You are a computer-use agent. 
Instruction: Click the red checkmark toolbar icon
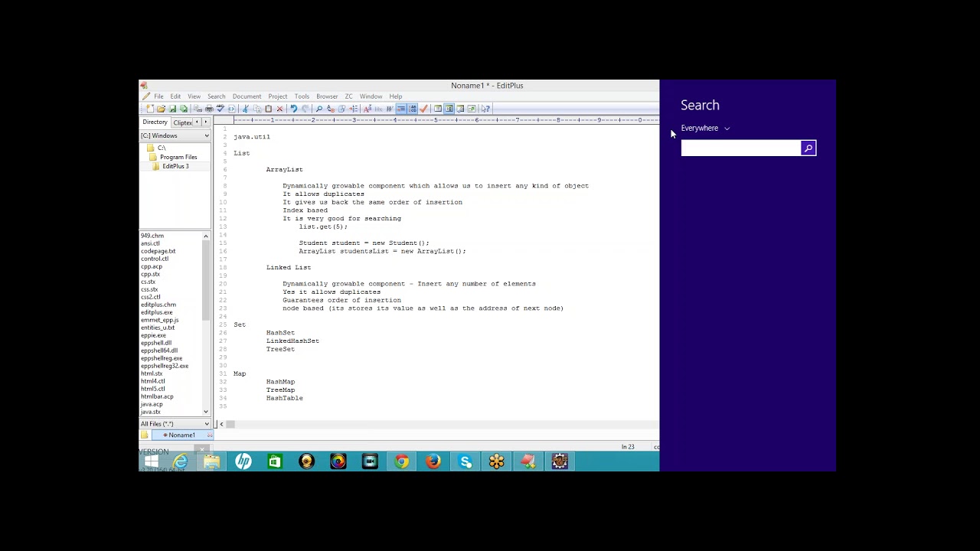tap(423, 109)
